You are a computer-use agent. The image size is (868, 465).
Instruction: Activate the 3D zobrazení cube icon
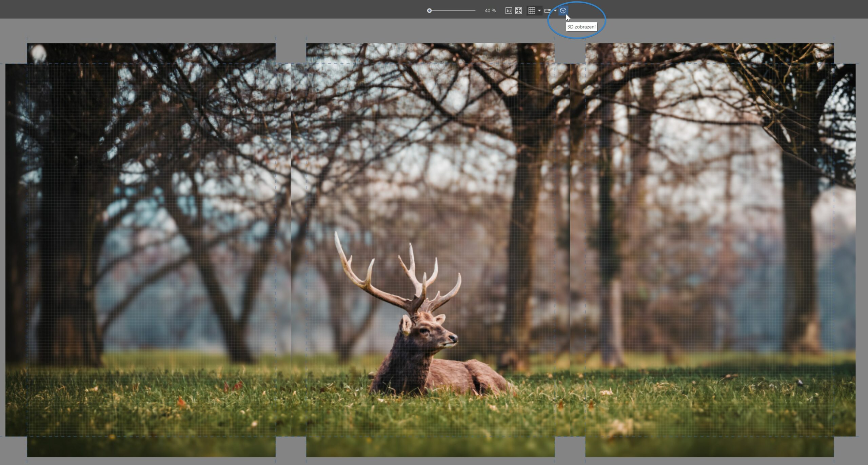pos(563,11)
